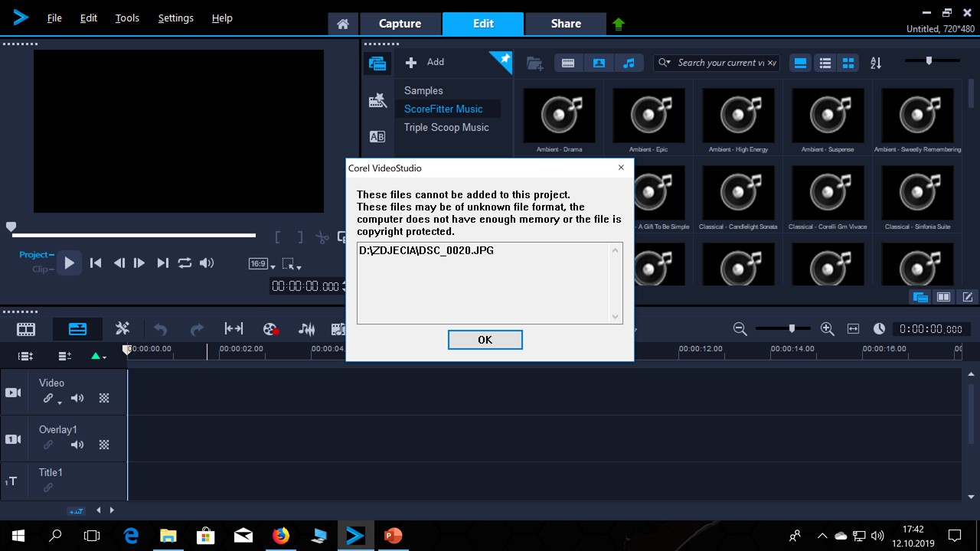The height and width of the screenshot is (551, 980).
Task: Open the 16:9 aspect ratio dropdown
Action: pyautogui.click(x=259, y=264)
